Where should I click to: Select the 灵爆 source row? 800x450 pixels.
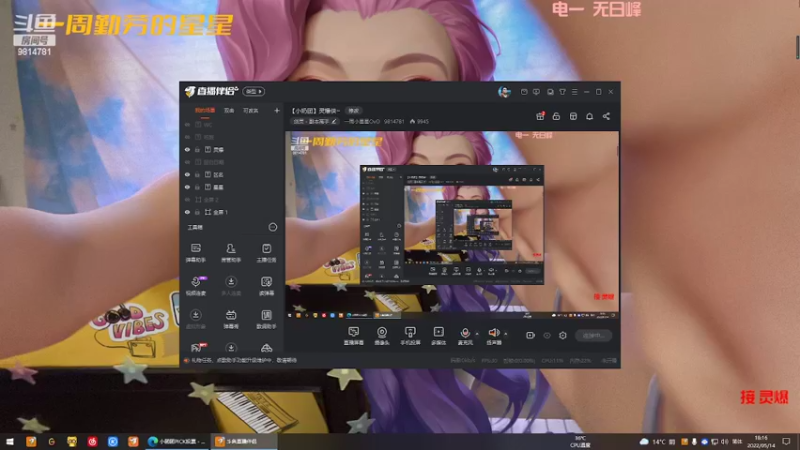point(231,149)
